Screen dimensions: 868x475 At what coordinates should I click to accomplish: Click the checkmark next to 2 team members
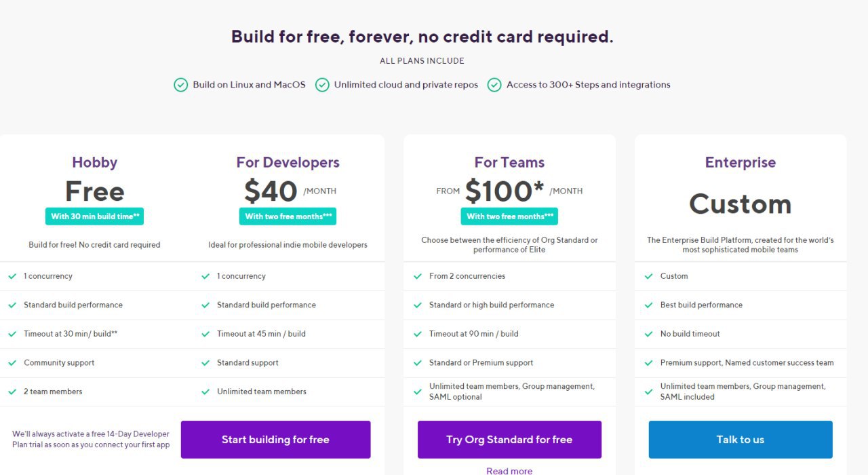(12, 392)
